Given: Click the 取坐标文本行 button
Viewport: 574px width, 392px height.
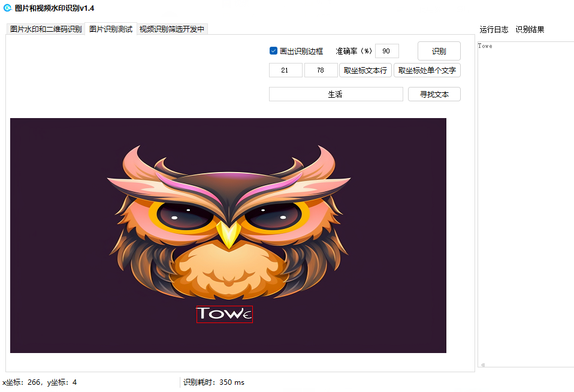Looking at the screenshot, I should [365, 70].
